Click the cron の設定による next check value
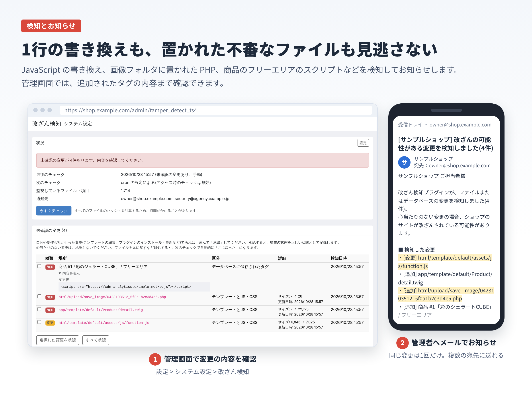Image resolution: width=532 pixels, height=398 pixels. (166, 183)
